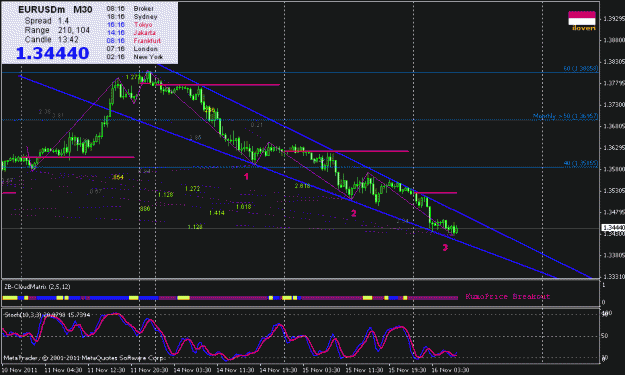Click the 14 Nov 03:30 time label
This screenshot has height=375, width=625.
click(x=192, y=370)
